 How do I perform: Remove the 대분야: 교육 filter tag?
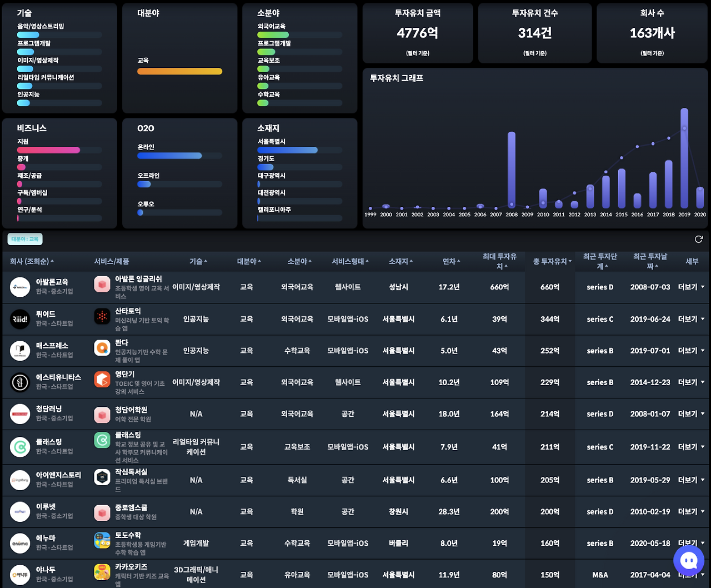(x=25, y=239)
